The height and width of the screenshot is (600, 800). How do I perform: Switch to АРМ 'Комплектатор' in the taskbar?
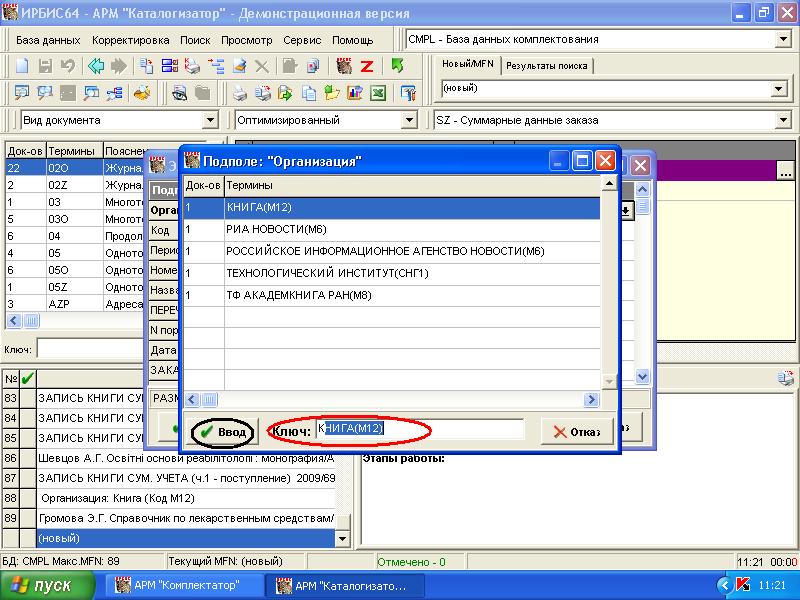[x=185, y=585]
